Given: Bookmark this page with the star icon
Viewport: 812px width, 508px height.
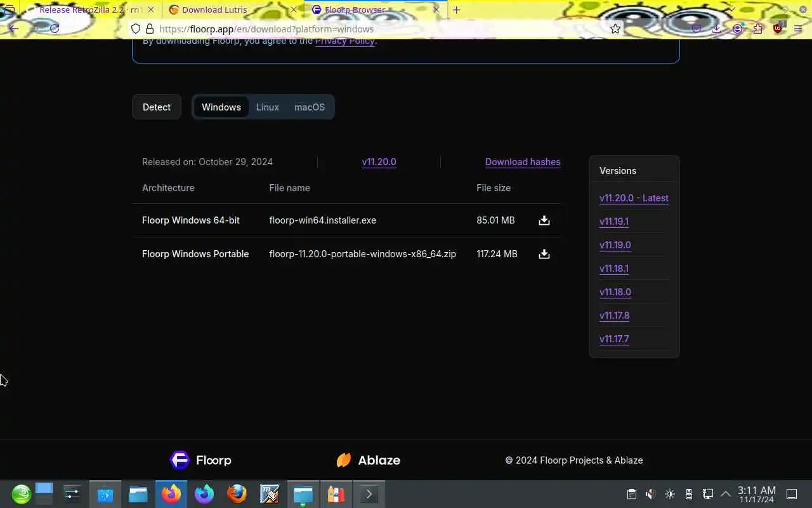Looking at the screenshot, I should click(x=615, y=29).
